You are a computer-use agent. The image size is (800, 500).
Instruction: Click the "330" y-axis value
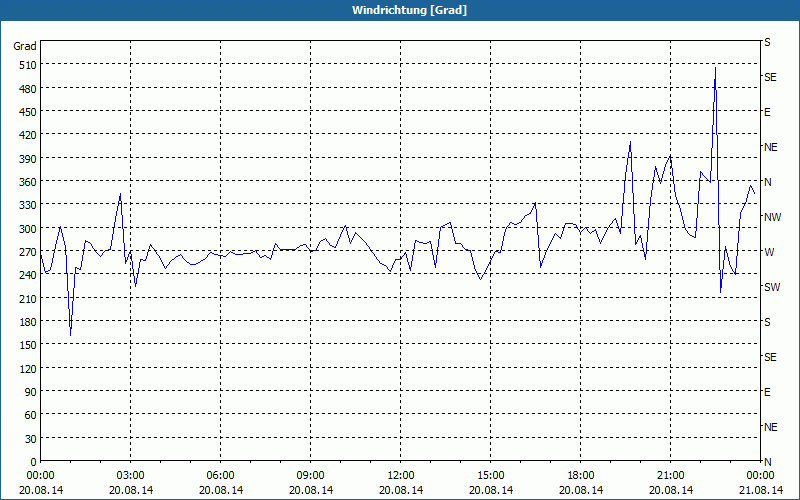[x=28, y=206]
